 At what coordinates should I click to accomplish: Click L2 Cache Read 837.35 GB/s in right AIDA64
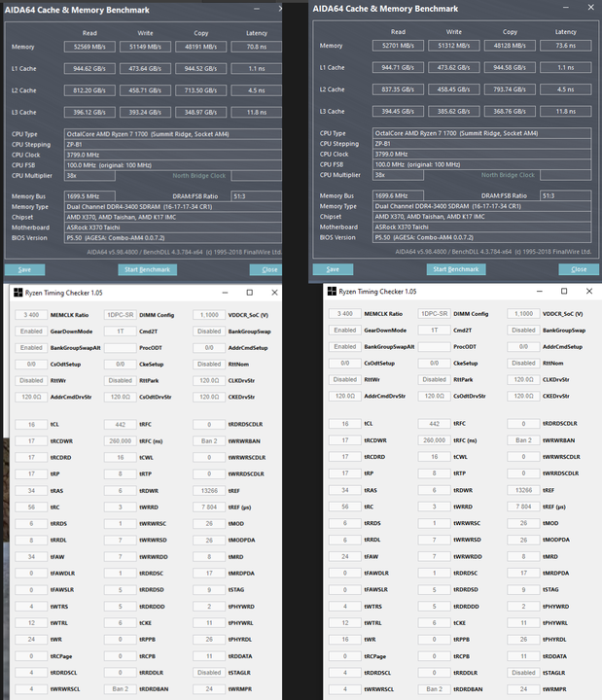point(399,89)
